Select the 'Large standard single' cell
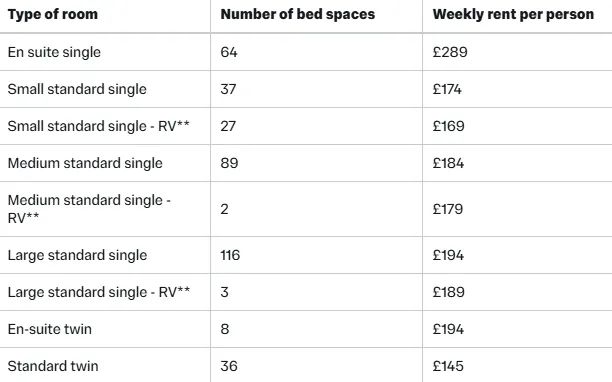The image size is (612, 382). click(77, 255)
